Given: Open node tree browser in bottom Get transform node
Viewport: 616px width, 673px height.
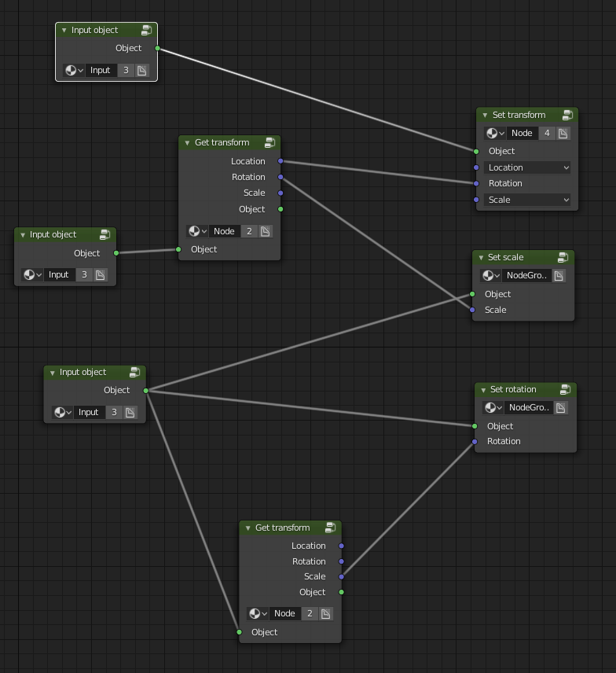Looking at the screenshot, I should (258, 614).
